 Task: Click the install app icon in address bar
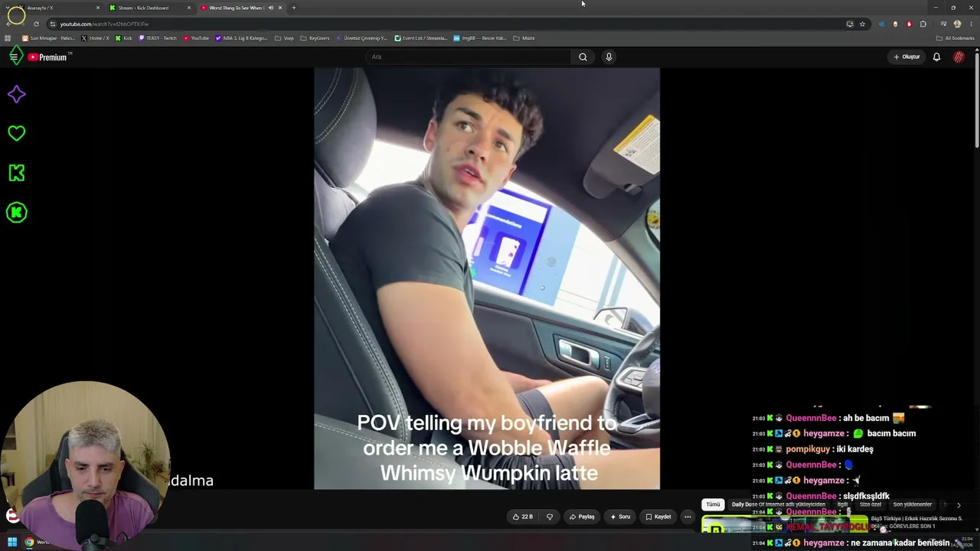point(850,24)
